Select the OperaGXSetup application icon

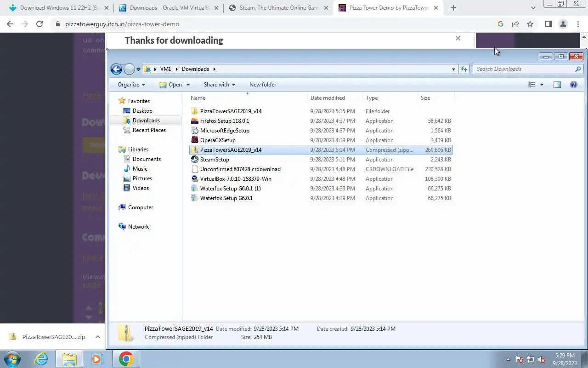click(x=194, y=140)
